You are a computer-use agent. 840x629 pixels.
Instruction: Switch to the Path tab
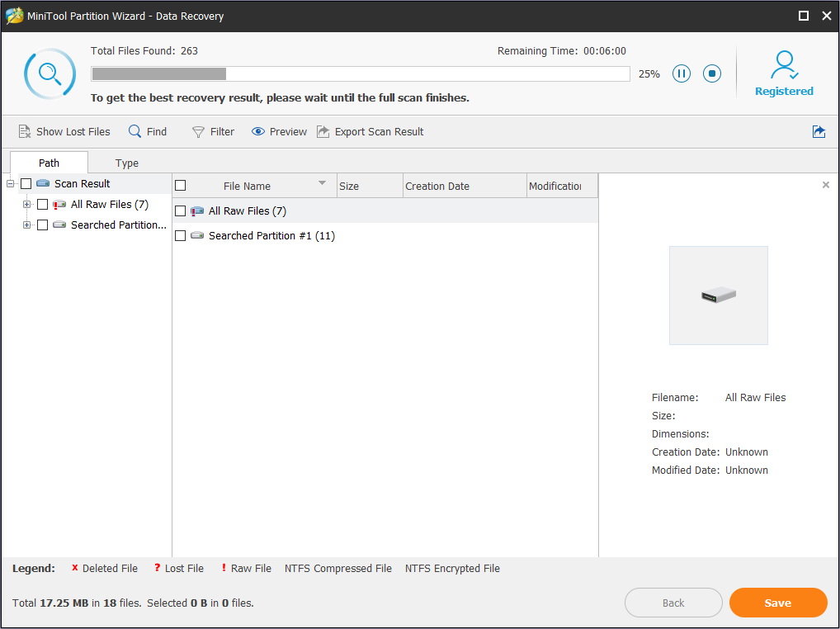point(49,163)
